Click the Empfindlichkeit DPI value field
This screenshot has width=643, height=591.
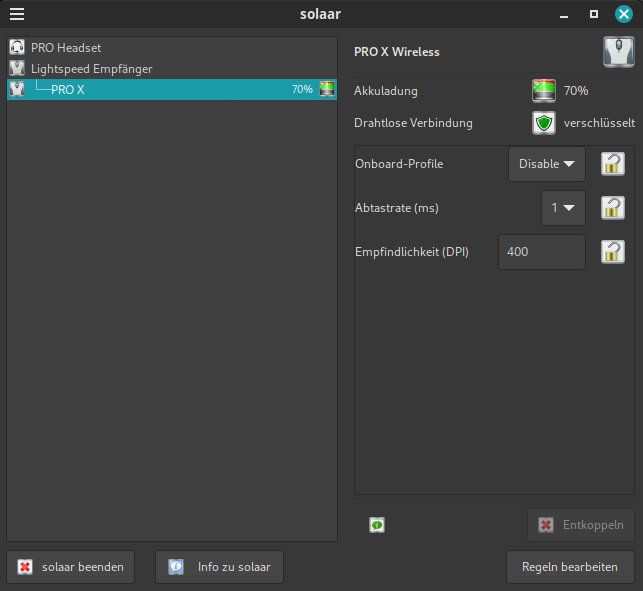pos(542,252)
